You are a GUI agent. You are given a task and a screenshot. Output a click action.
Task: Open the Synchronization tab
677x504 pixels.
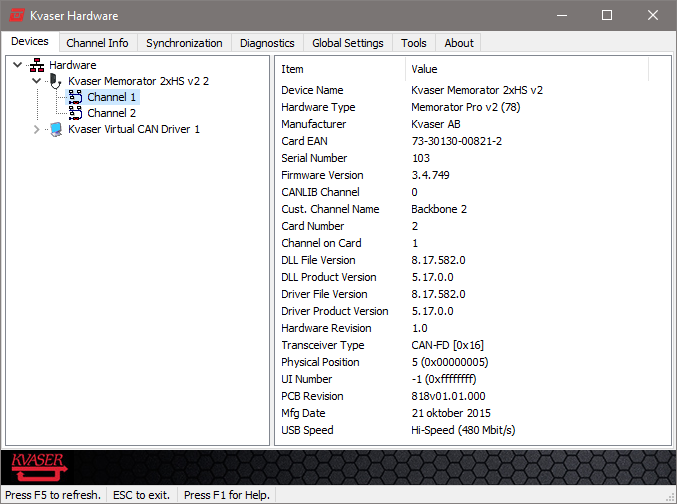coord(184,43)
